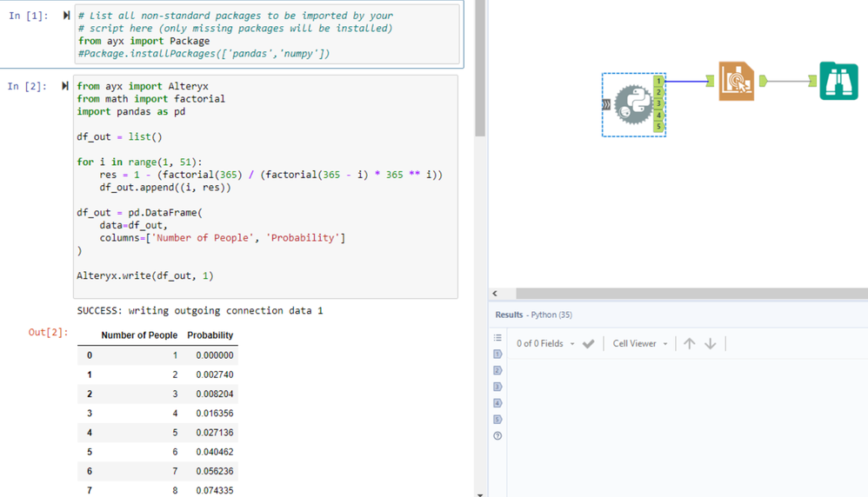Click probability value 0.008204
868x497 pixels.
(x=214, y=394)
